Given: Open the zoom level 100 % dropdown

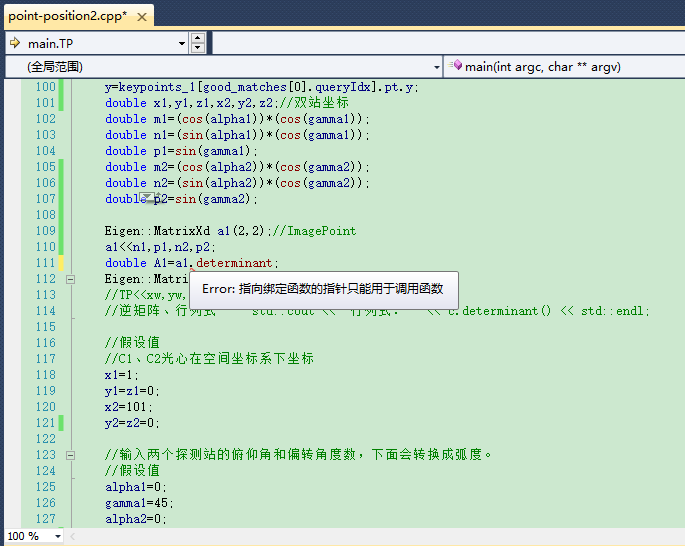Looking at the screenshot, I should tap(57, 536).
